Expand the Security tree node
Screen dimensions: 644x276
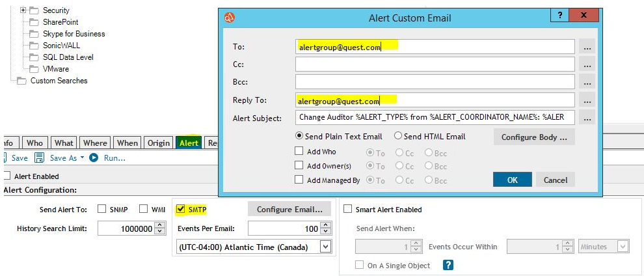(23, 10)
